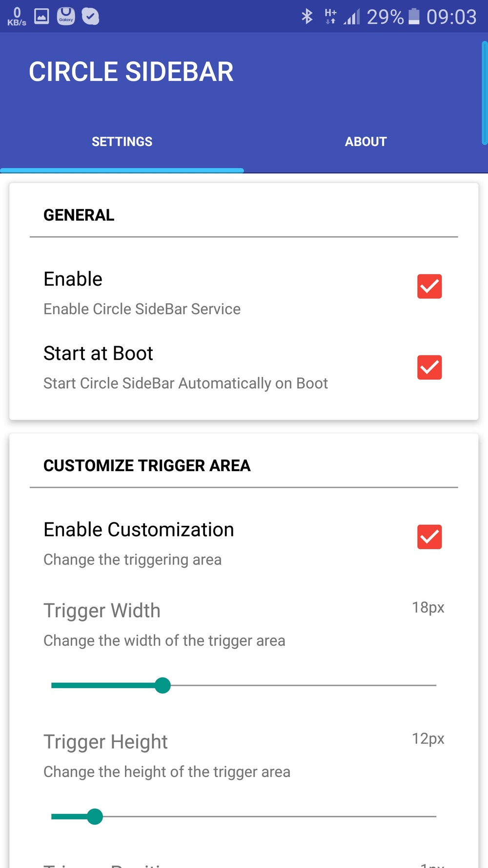The image size is (488, 868).
Task: Uncheck the Start at Boot checkbox
Action: tap(429, 367)
